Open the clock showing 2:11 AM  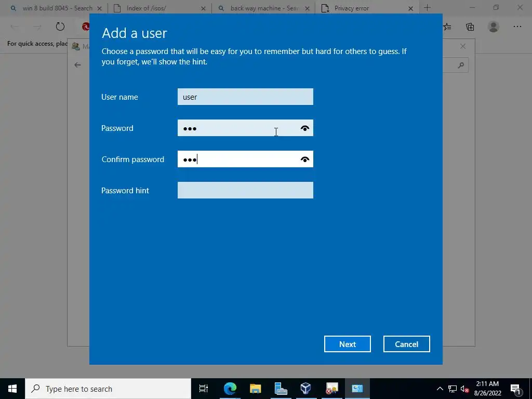click(x=487, y=389)
